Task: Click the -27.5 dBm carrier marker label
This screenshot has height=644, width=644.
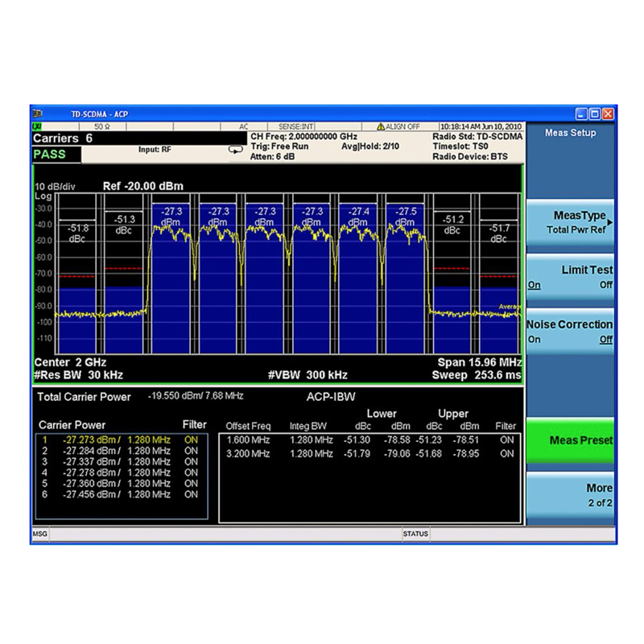Action: (x=406, y=217)
